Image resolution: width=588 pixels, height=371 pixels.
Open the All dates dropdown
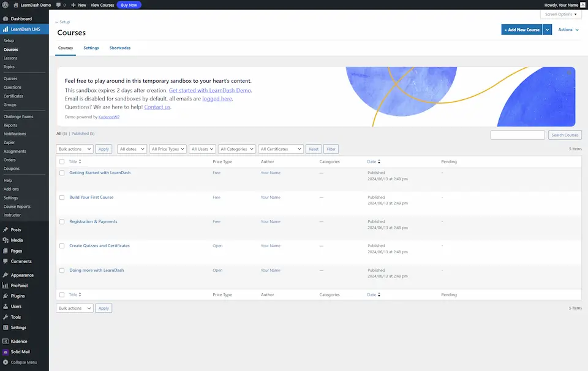132,149
